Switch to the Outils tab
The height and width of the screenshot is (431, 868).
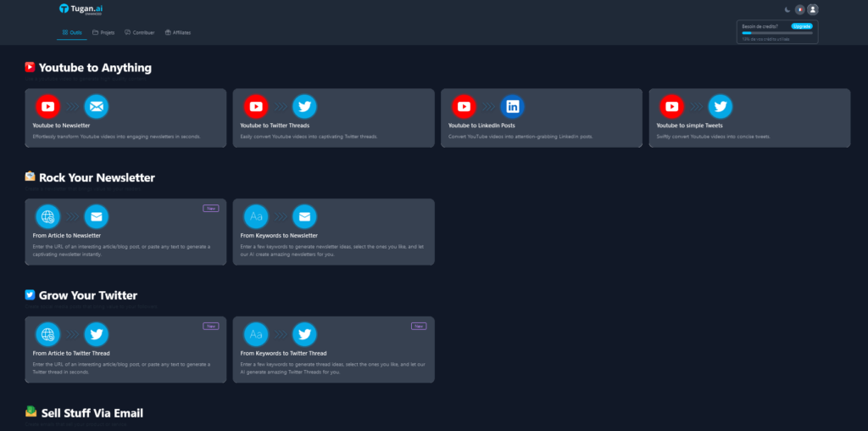[x=72, y=32]
